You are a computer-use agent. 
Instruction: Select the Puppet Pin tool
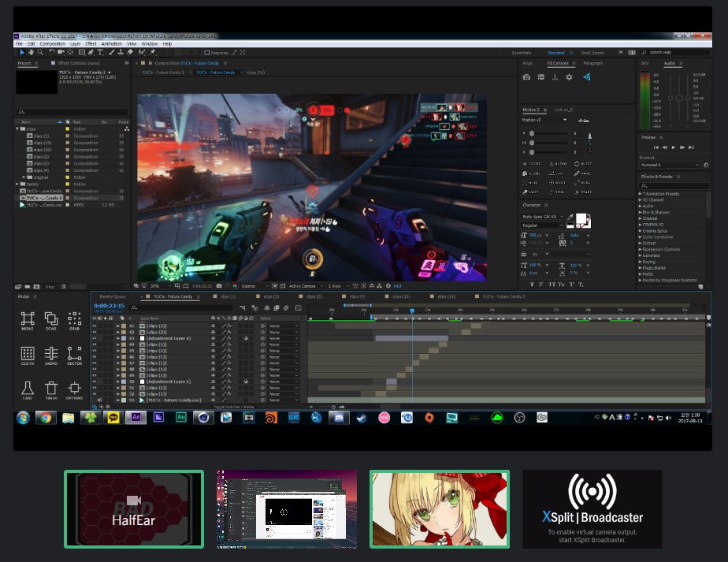[153, 53]
